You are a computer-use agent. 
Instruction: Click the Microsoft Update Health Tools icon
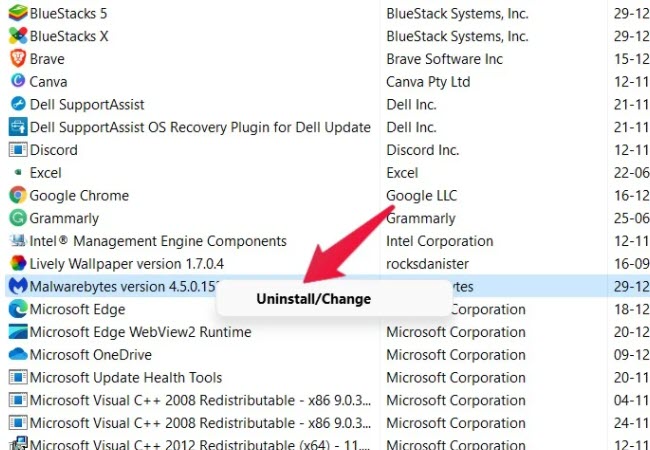point(18,377)
